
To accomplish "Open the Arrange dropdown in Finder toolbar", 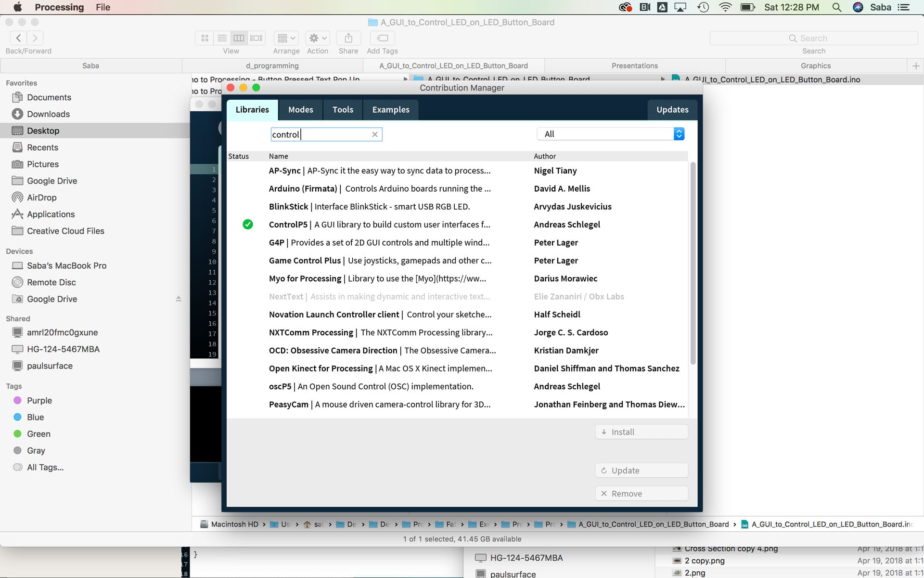I will click(286, 38).
